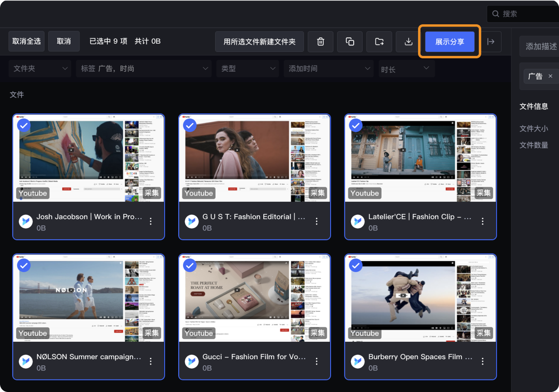Image resolution: width=559 pixels, height=392 pixels.
Task: Open the Latelier'CE Fashion Clip thumbnail
Action: [x=420, y=158]
